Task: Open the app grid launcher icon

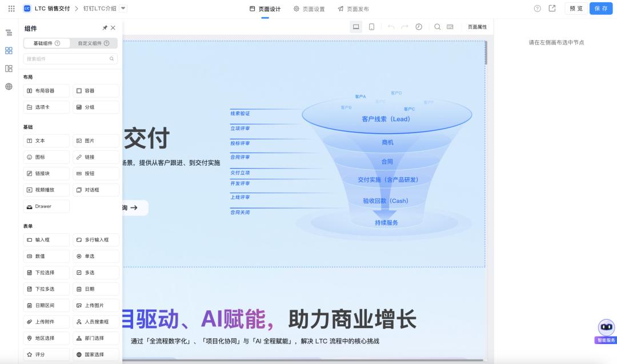Action: [x=11, y=9]
